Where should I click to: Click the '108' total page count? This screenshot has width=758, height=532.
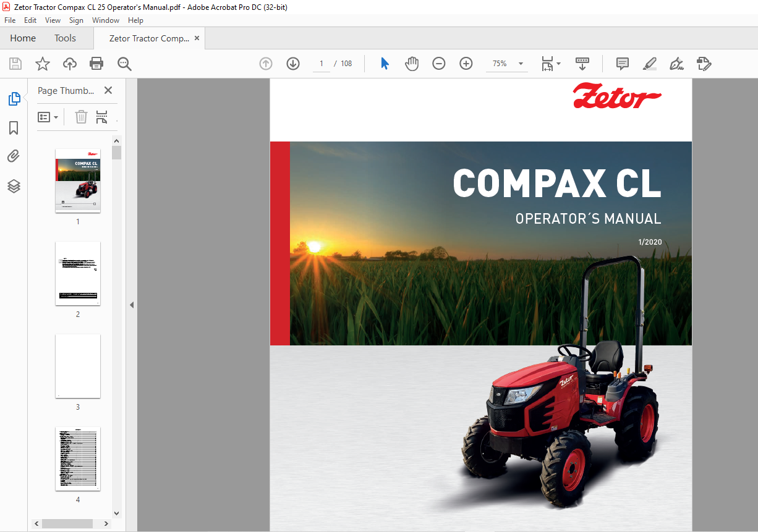click(x=346, y=64)
